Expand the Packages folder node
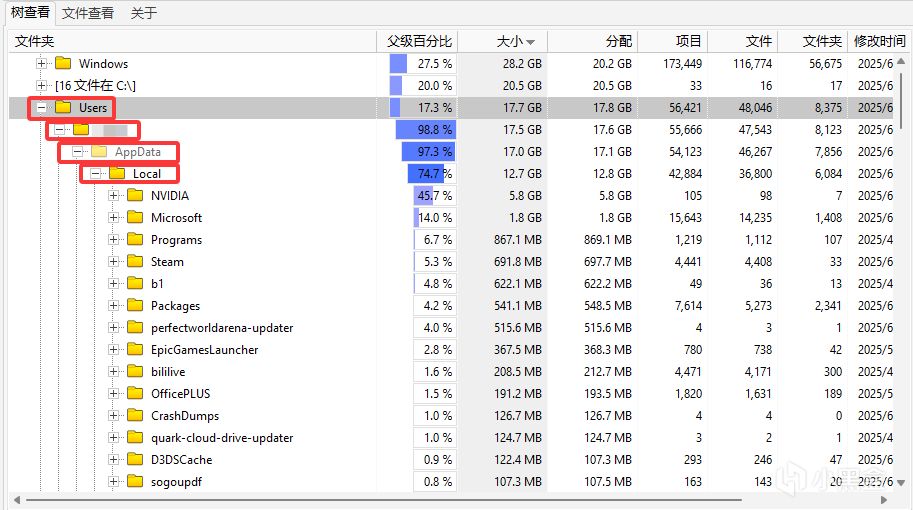The width and height of the screenshot is (913, 510). pos(114,306)
